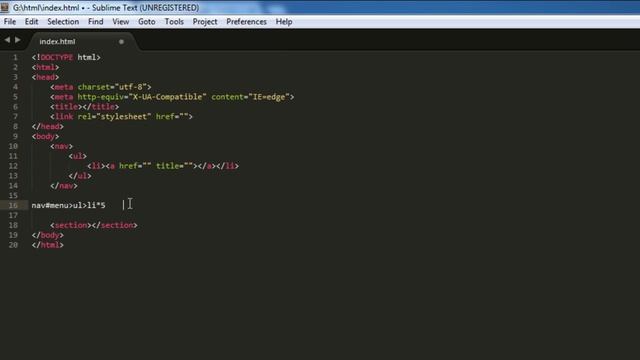Open the Find menu

click(96, 22)
